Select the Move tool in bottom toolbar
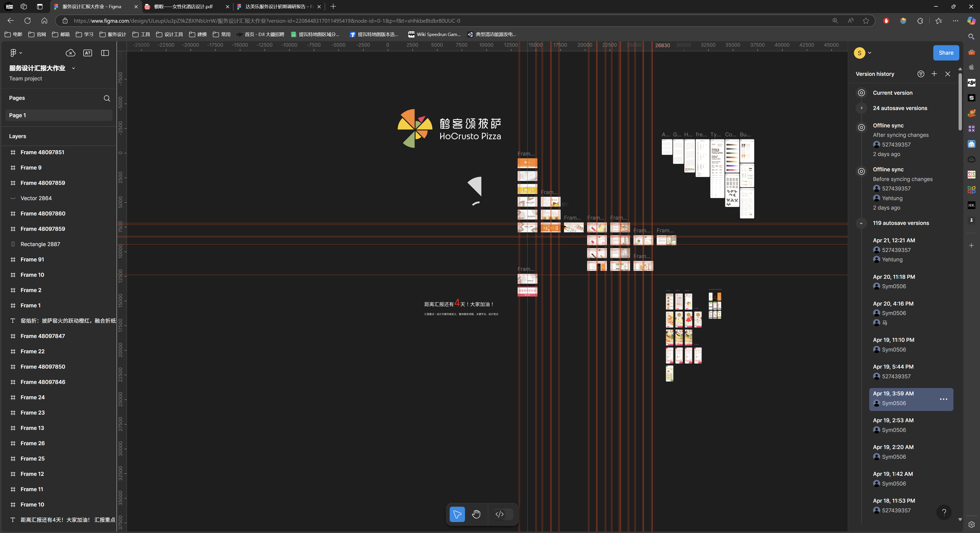 click(457, 514)
